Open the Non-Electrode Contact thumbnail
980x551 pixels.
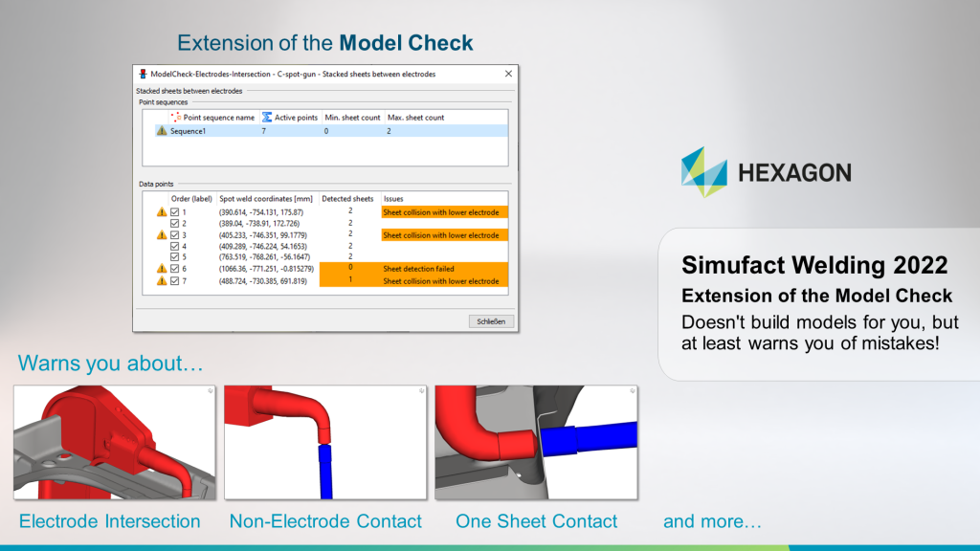pos(325,442)
